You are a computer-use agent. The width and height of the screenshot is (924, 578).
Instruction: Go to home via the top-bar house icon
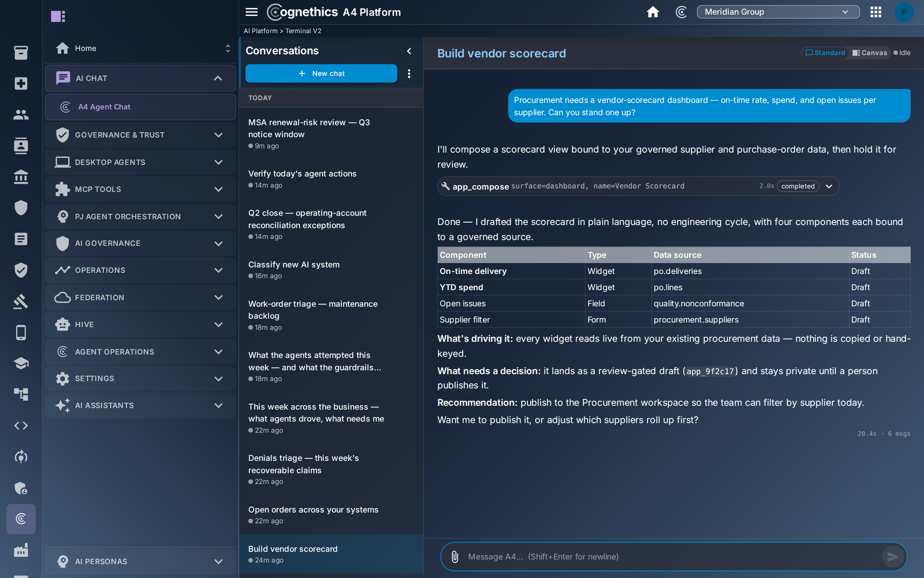[653, 12]
